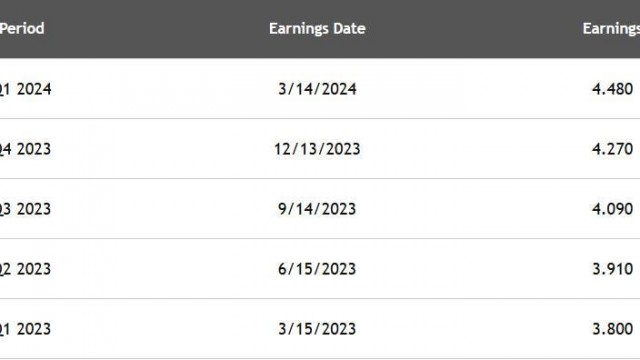640x360 pixels.
Task: Click the Period column header
Action: (x=22, y=29)
